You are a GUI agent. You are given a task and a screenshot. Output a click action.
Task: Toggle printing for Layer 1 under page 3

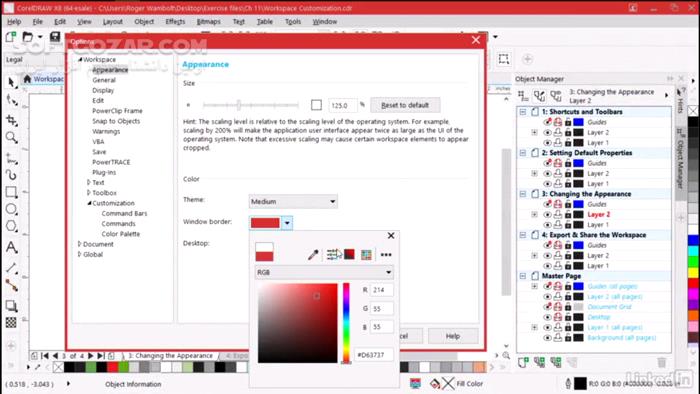pos(558,225)
